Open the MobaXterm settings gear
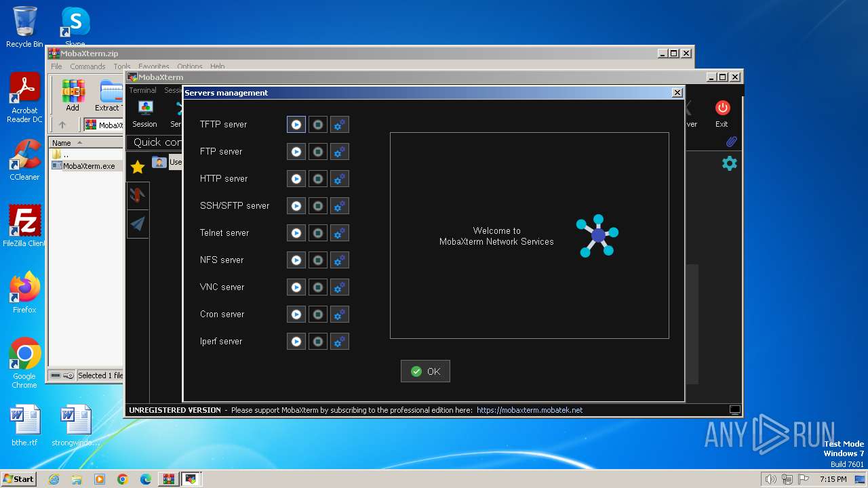Viewport: 868px width, 488px height. 729,163
